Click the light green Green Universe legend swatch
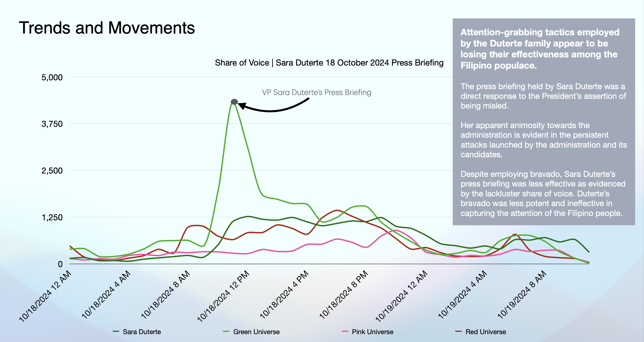Viewport: 644px width, 342px height. click(x=226, y=331)
